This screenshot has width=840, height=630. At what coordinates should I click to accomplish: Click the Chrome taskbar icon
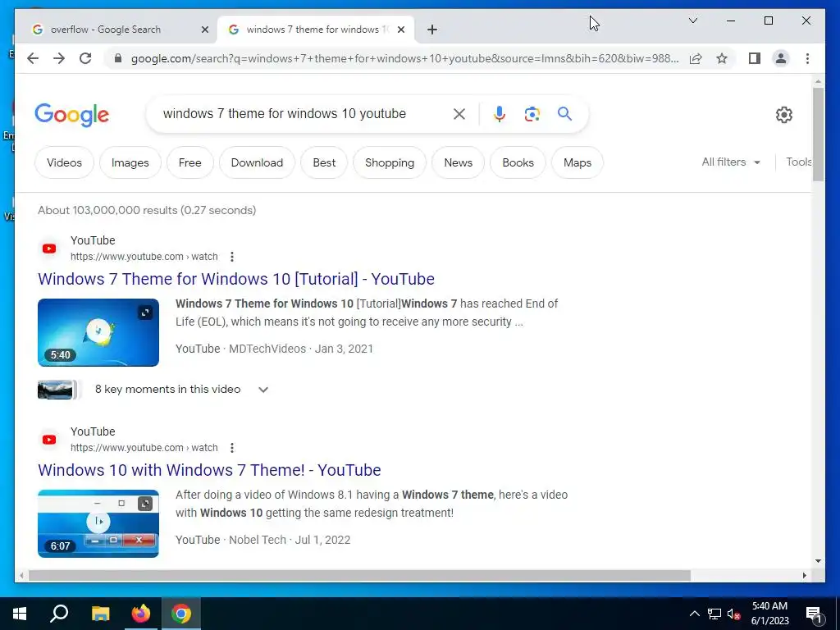(181, 614)
